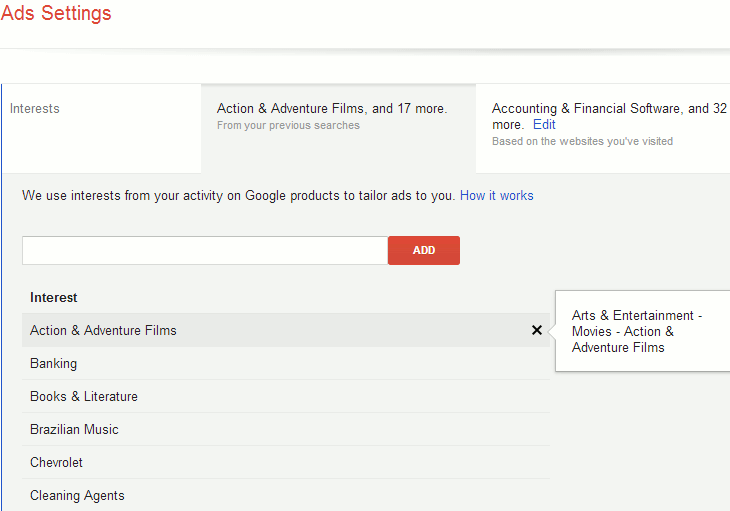Remove Action & Adventure Films interest with X
This screenshot has height=511, width=730.
pyautogui.click(x=536, y=330)
